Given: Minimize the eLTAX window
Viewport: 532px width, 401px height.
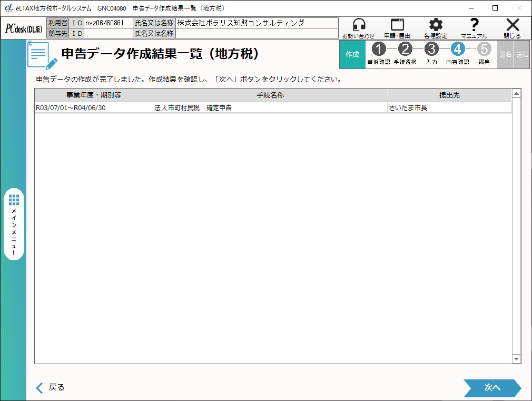Looking at the screenshot, I should [471, 8].
